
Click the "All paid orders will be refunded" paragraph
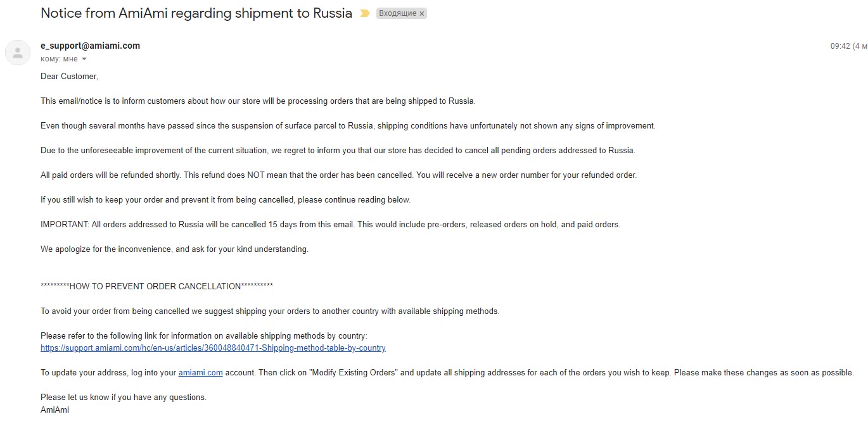pos(338,175)
